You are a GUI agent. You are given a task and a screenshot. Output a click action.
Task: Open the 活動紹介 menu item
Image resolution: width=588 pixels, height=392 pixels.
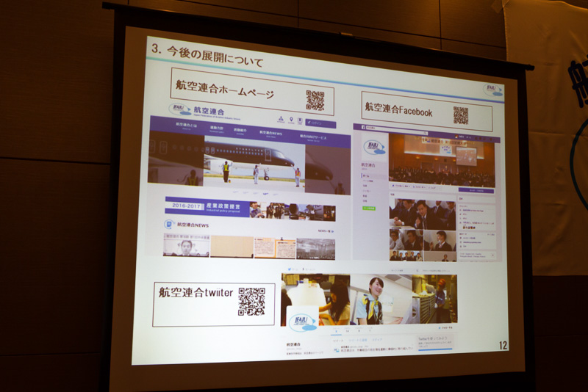240,131
